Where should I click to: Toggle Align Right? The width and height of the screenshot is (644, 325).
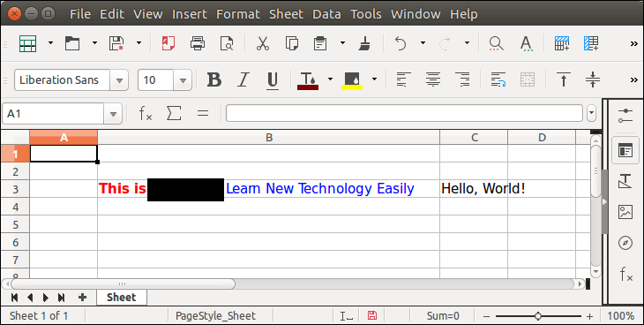(463, 79)
